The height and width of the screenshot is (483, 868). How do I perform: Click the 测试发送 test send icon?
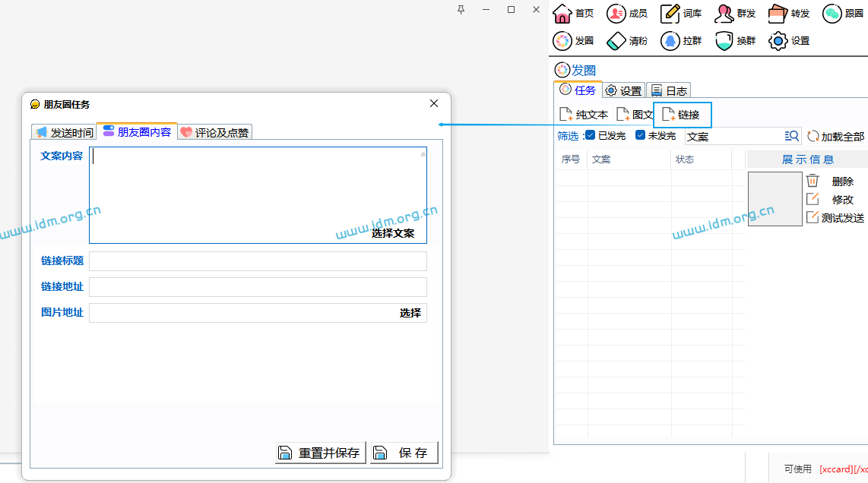click(x=812, y=217)
